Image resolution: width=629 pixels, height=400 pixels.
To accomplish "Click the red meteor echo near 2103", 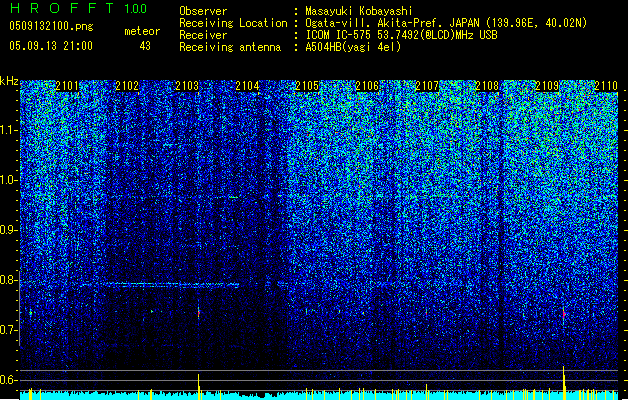I will [198, 313].
